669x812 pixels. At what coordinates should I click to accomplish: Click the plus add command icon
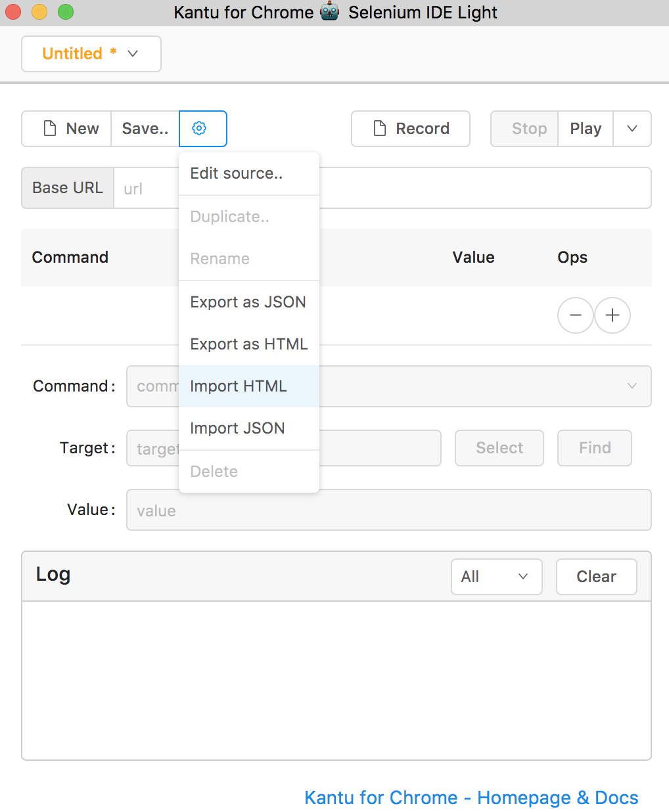(x=612, y=315)
